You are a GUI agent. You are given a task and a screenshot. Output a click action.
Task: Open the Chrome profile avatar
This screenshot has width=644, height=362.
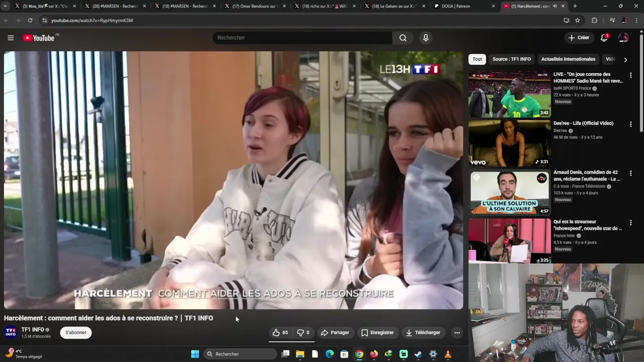(x=624, y=20)
